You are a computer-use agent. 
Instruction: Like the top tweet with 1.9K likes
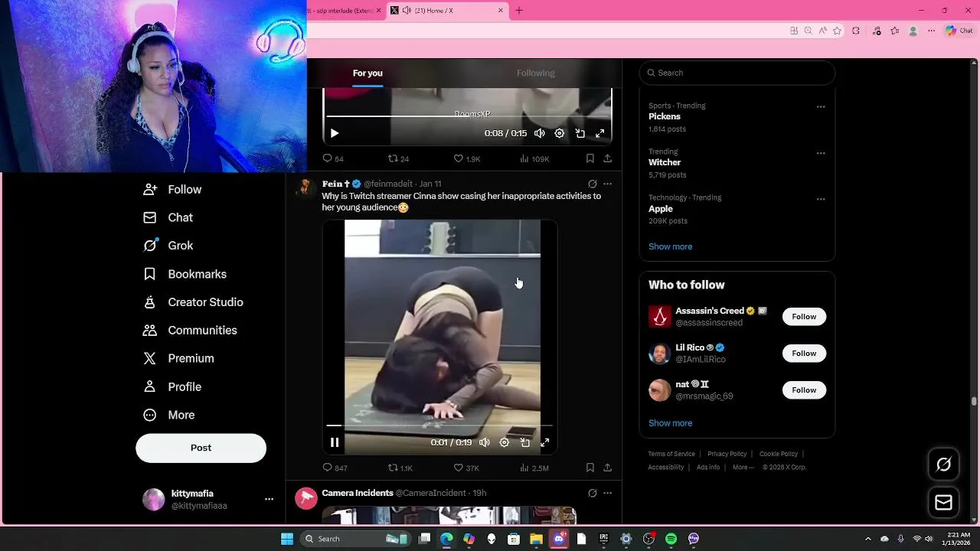click(467, 158)
